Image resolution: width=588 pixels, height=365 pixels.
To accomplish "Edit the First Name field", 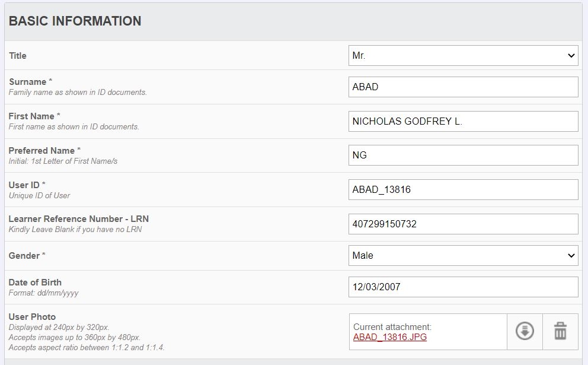I will tap(463, 121).
